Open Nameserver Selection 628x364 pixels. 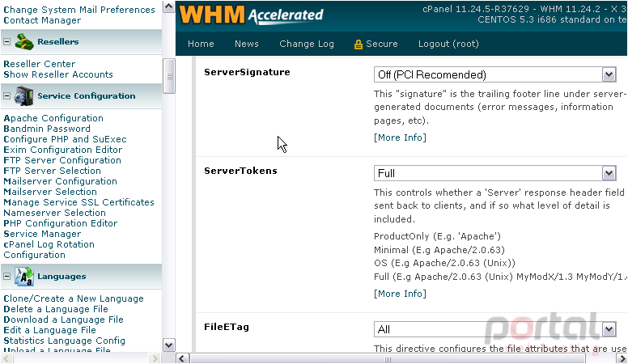point(54,213)
